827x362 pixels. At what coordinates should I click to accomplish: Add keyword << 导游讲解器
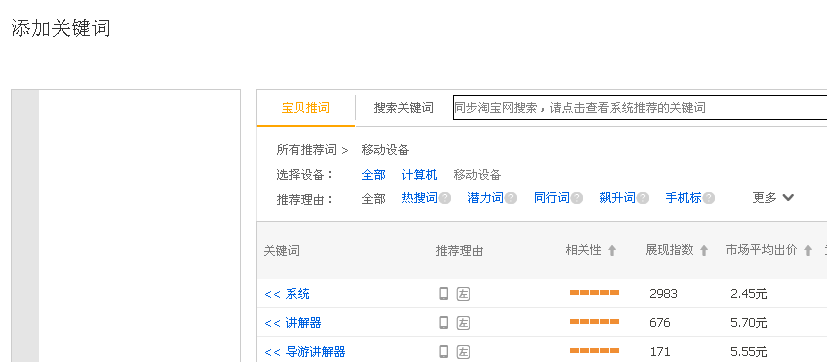click(305, 351)
